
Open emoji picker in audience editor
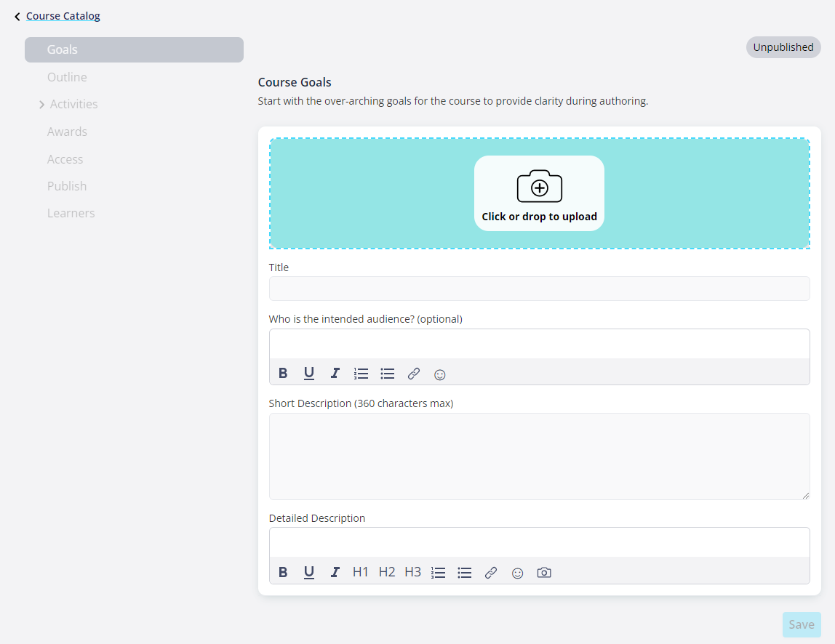coord(440,374)
